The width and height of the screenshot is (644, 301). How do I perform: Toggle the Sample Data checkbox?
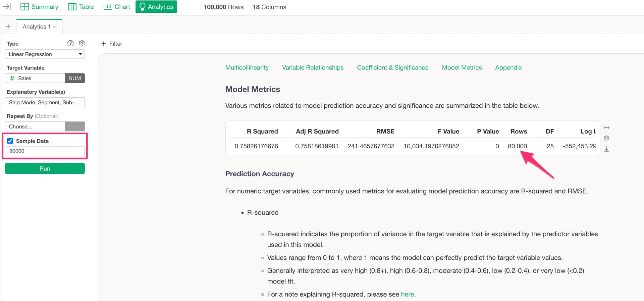tap(10, 141)
